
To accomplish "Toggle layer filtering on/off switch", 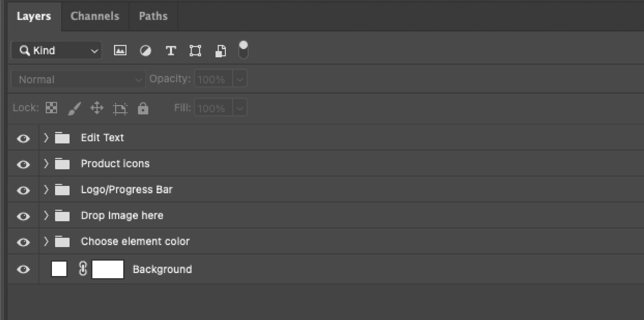I will click(243, 50).
